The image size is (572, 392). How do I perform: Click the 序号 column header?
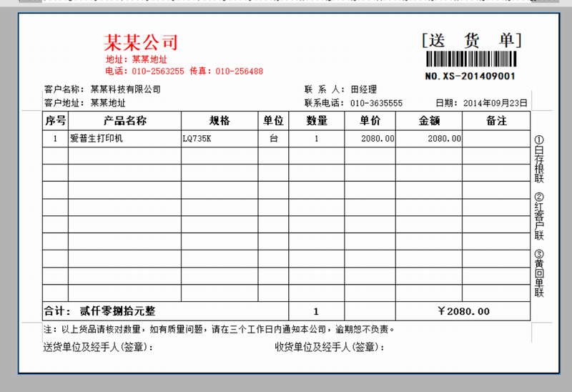pyautogui.click(x=56, y=121)
